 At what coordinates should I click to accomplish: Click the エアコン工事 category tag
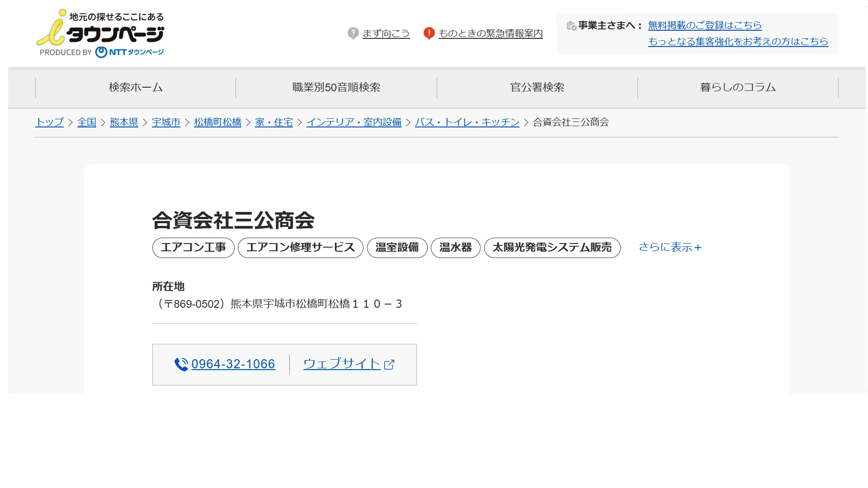[x=193, y=248]
